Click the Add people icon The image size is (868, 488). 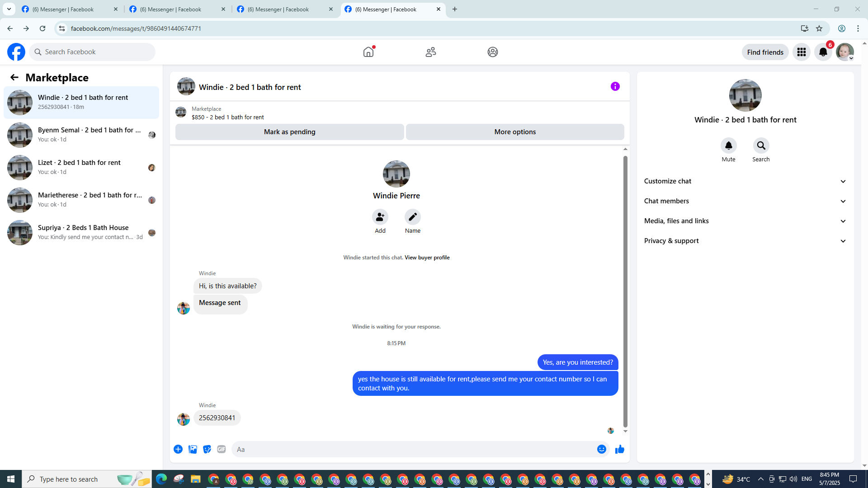pos(380,217)
